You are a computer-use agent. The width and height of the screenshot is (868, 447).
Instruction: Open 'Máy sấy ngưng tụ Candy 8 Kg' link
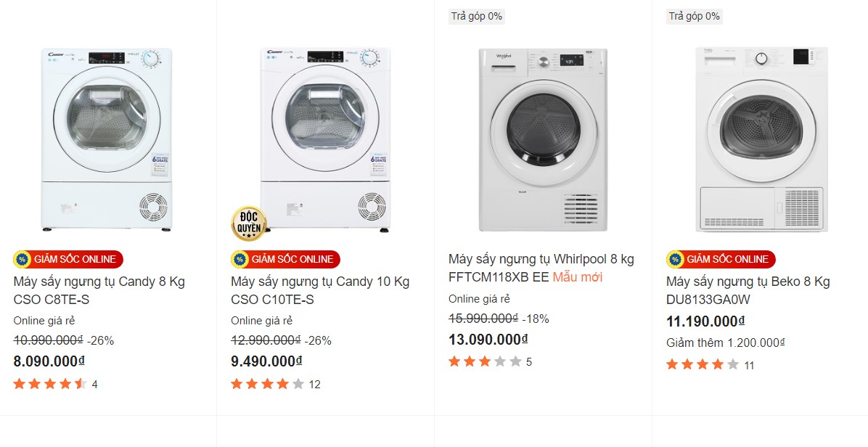[99, 290]
